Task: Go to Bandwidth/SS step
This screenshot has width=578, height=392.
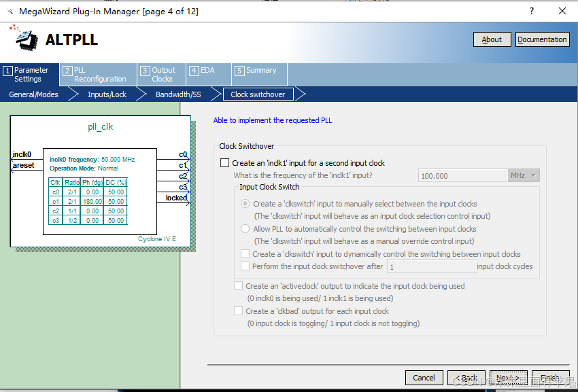Action: click(x=178, y=94)
